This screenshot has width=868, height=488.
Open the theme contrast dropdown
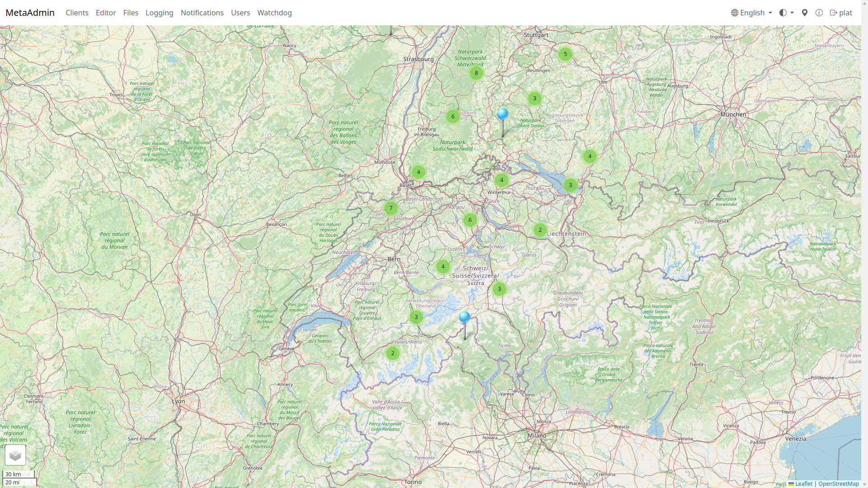[786, 13]
